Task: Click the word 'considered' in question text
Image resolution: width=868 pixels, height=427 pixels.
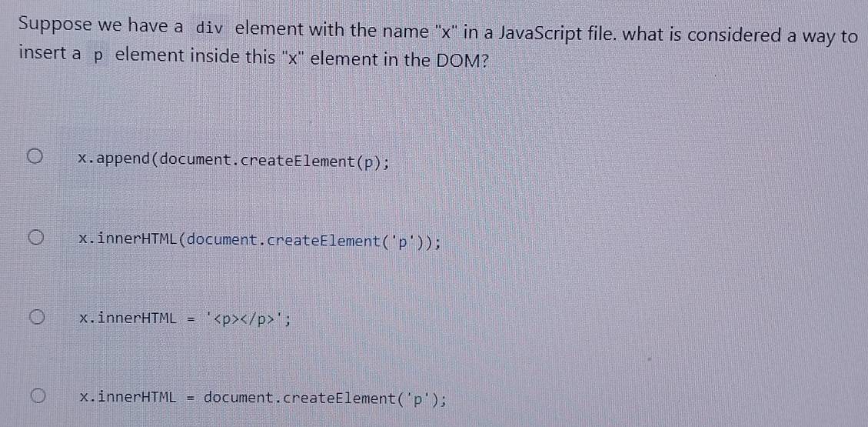Action: pyautogui.click(x=734, y=36)
